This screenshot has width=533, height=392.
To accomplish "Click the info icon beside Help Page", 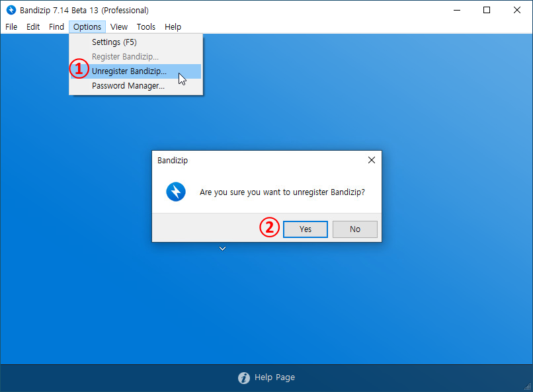I will (244, 377).
